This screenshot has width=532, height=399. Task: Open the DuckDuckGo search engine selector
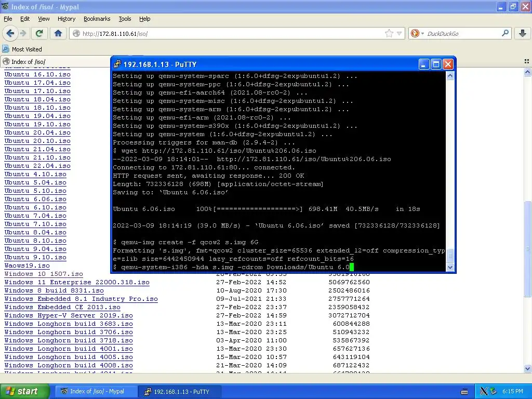[x=417, y=33]
